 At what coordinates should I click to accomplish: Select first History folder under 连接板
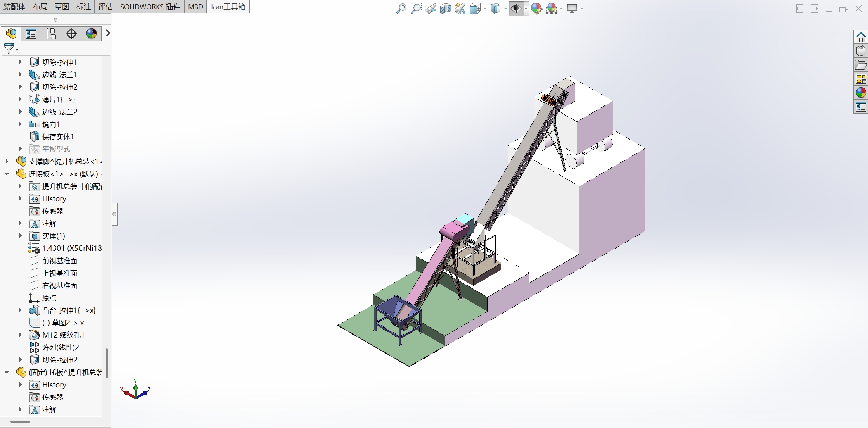tap(54, 198)
